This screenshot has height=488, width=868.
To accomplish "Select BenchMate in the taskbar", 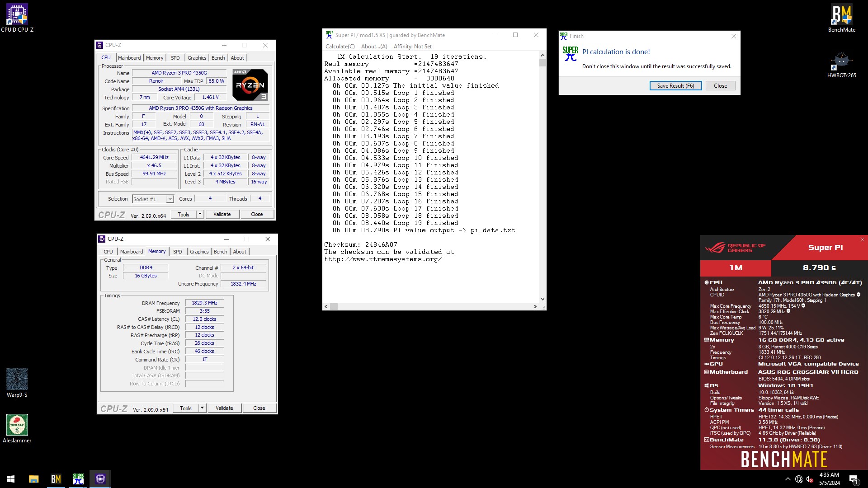I will click(x=56, y=479).
